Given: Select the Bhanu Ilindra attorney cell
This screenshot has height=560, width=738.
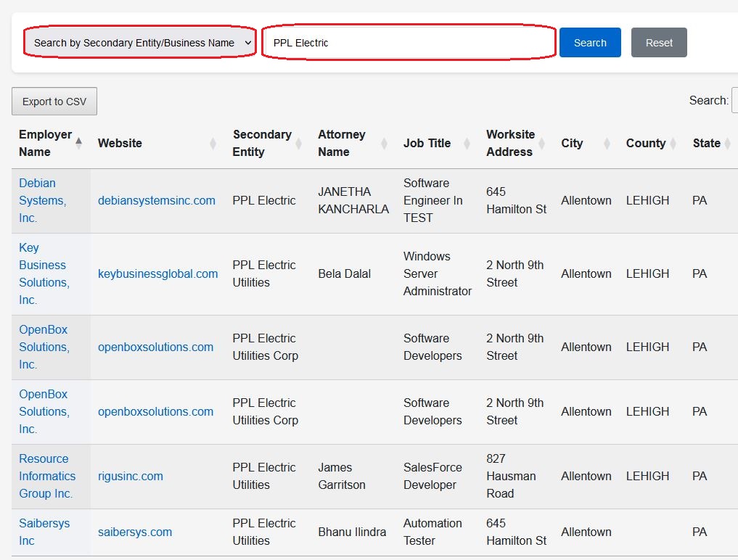Looking at the screenshot, I should (352, 532).
